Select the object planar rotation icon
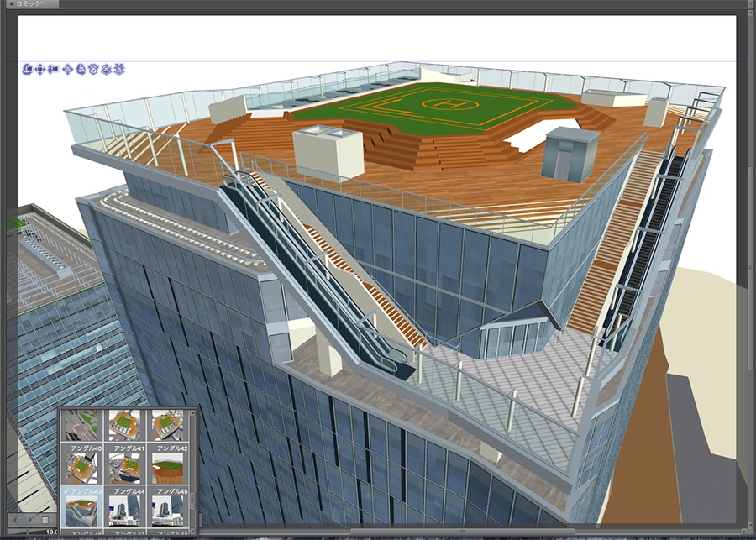 point(93,70)
